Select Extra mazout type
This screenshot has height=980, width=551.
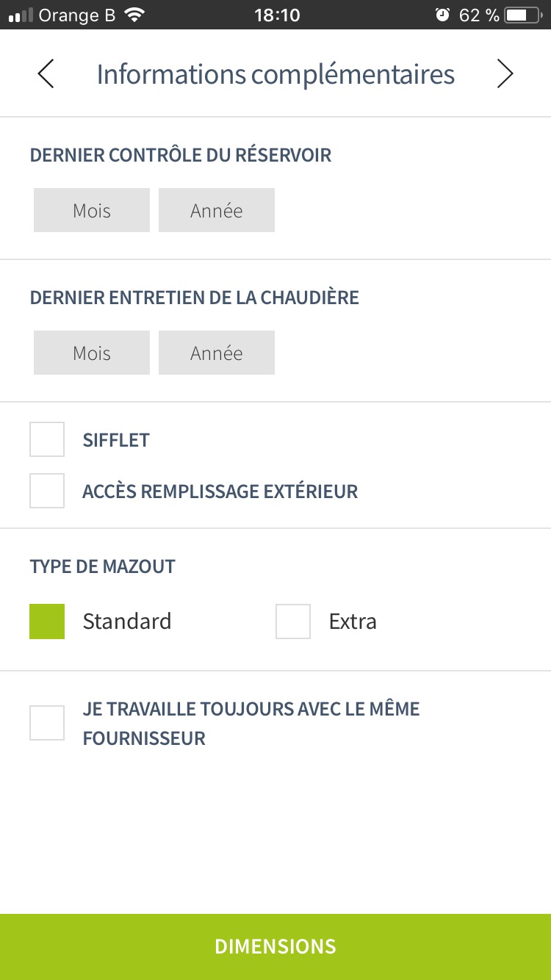[293, 621]
